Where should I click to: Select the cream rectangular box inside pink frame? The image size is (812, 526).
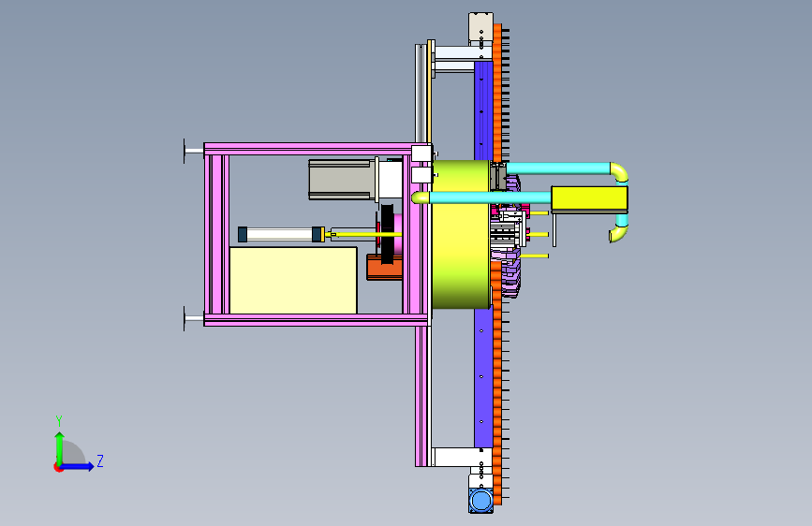(293, 280)
